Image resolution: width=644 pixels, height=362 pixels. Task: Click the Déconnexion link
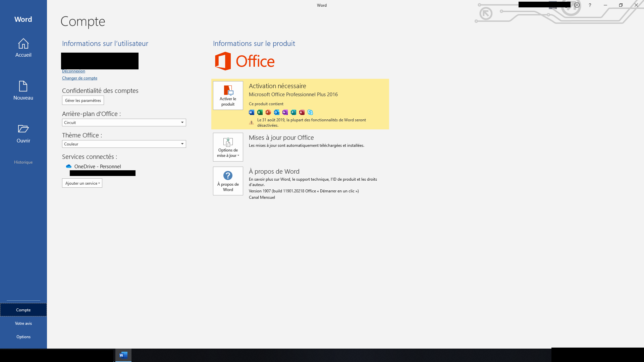(73, 71)
